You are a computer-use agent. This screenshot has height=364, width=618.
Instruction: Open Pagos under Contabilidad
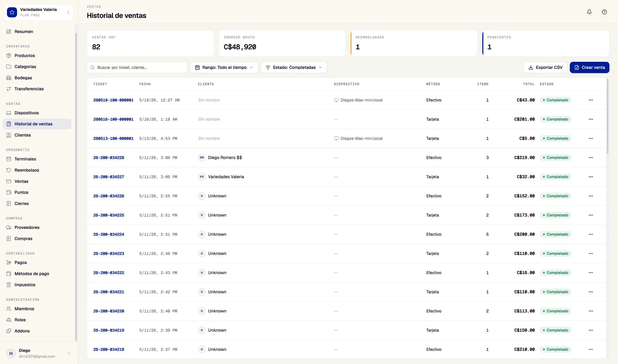[x=37, y=262]
